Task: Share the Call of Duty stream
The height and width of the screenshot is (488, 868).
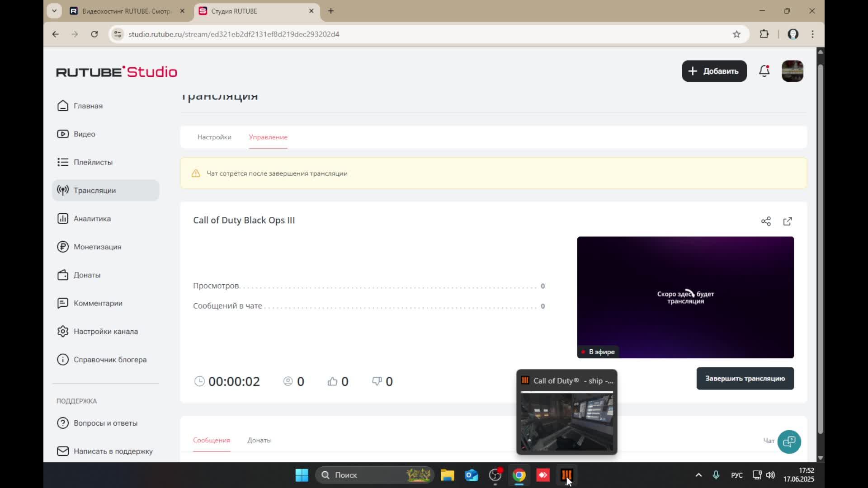Action: pyautogui.click(x=766, y=221)
